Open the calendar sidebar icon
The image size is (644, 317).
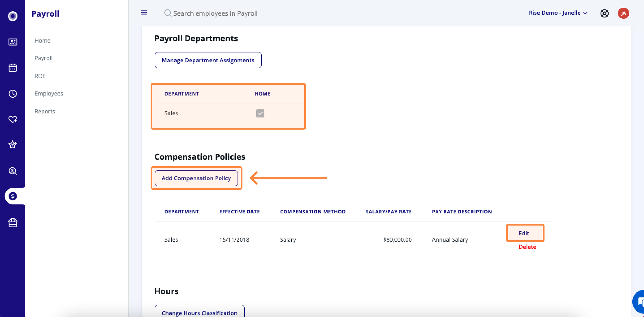pos(13,67)
